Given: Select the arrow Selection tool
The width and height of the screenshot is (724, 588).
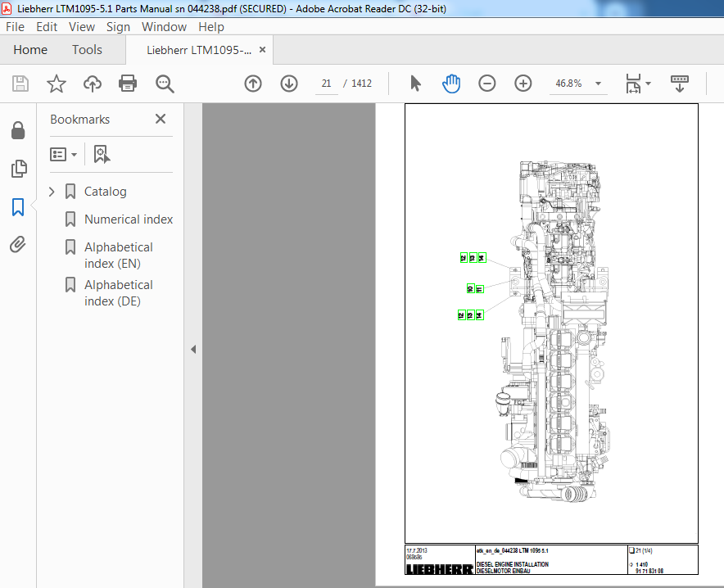Looking at the screenshot, I should pyautogui.click(x=415, y=84).
